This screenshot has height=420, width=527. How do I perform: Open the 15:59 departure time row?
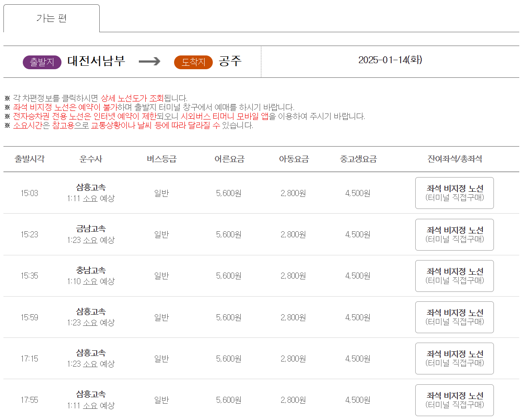[x=261, y=317]
